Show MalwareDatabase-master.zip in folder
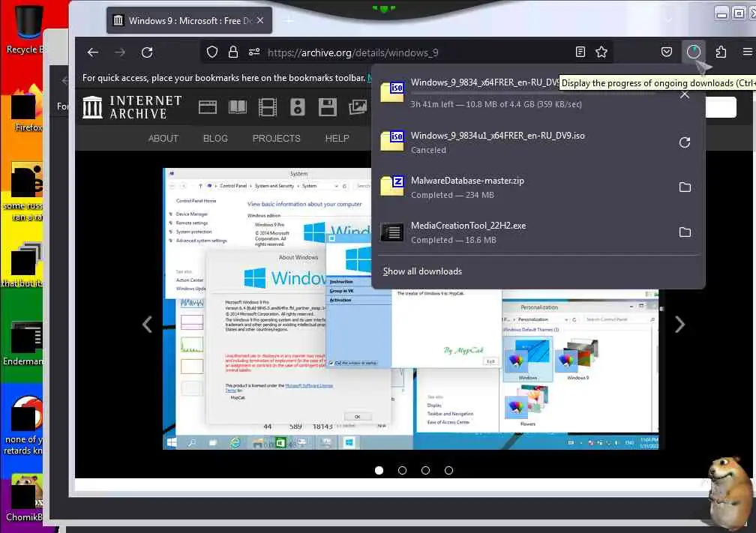Viewport: 756px width, 533px height. [x=685, y=187]
